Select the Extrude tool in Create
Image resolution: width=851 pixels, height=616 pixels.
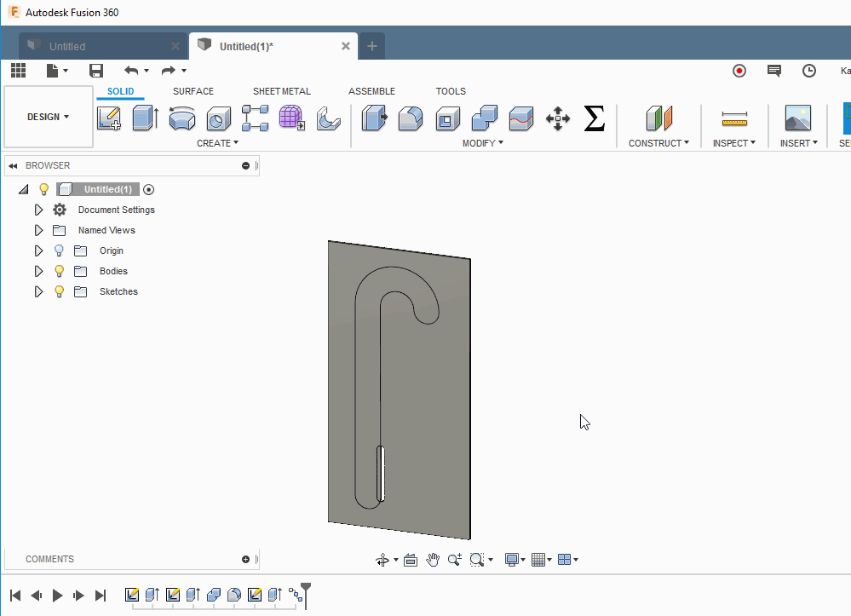pyautogui.click(x=146, y=118)
